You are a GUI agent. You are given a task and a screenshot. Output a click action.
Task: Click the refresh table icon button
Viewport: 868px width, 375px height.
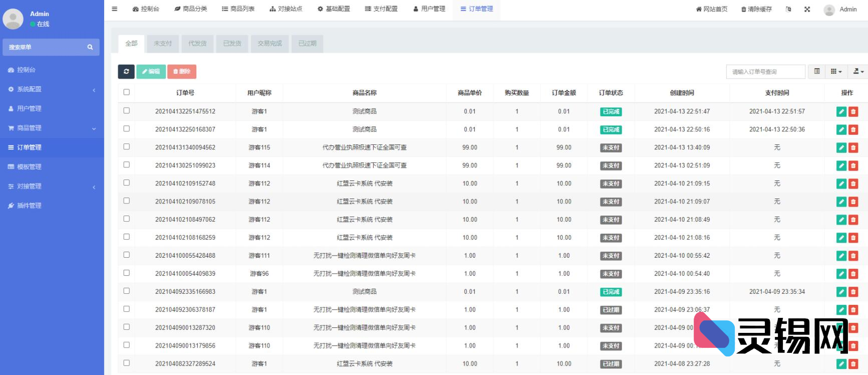[126, 72]
